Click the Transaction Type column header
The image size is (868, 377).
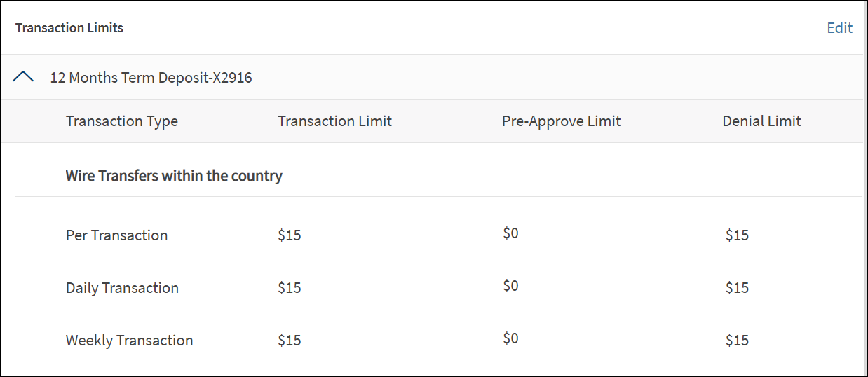pyautogui.click(x=122, y=121)
